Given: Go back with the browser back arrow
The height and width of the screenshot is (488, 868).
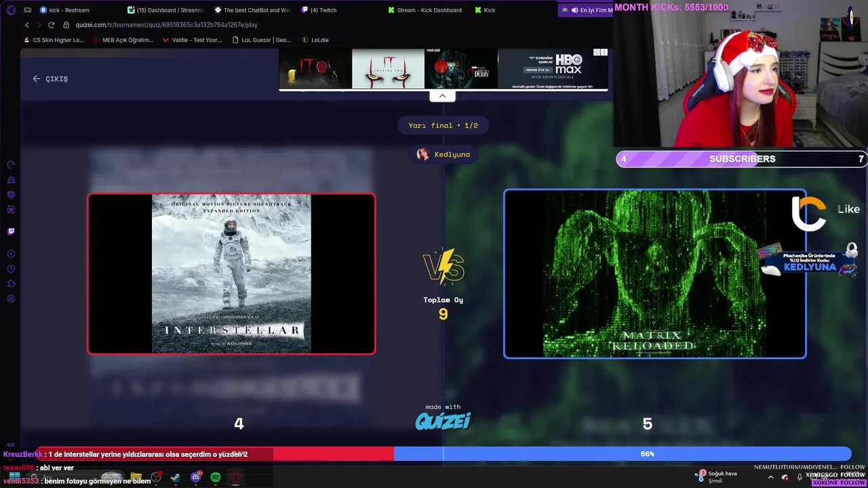Looking at the screenshot, I should [27, 25].
